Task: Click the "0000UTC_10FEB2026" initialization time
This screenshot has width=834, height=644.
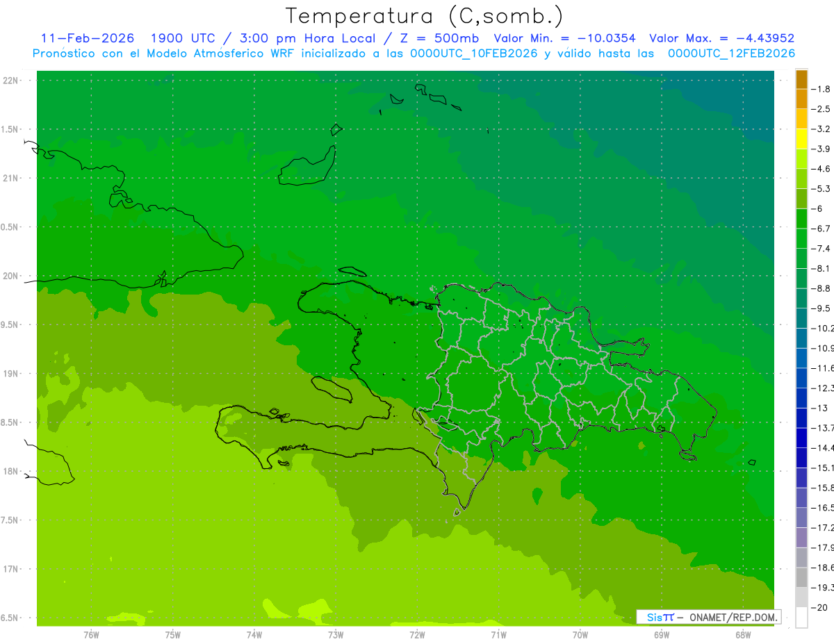Action: point(474,53)
